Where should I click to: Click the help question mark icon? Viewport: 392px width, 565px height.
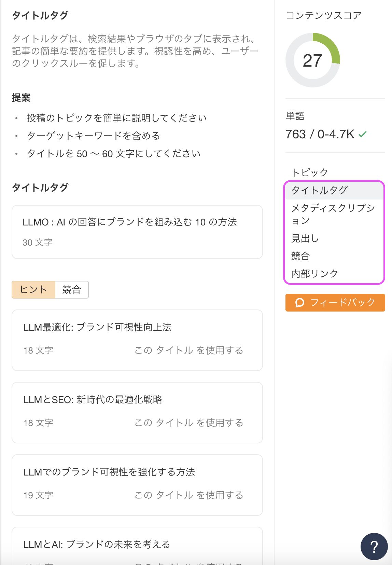coord(374,547)
